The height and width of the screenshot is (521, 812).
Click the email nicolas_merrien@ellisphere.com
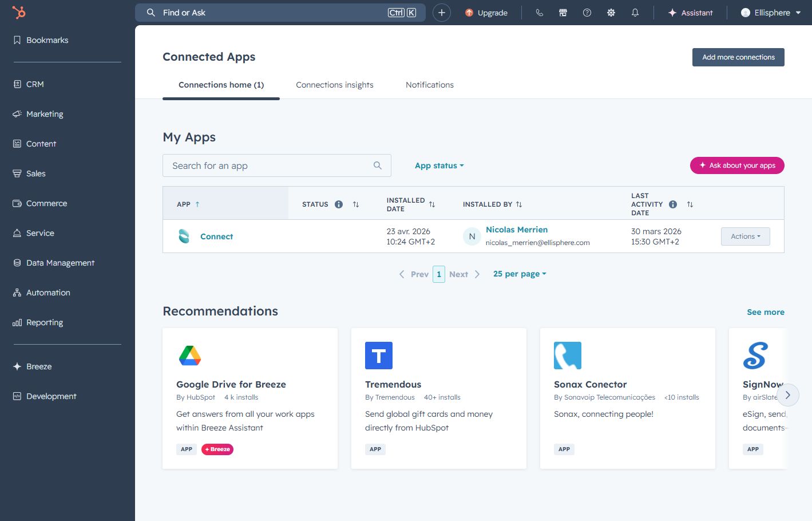point(537,243)
